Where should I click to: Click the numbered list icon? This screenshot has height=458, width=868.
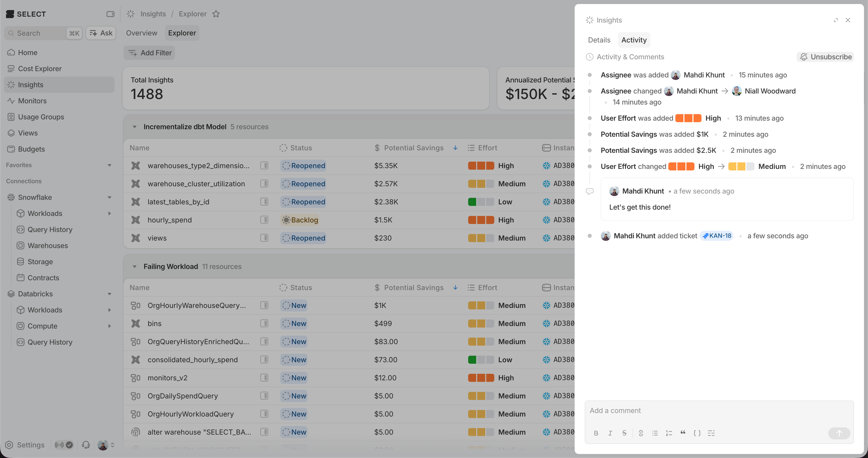(x=669, y=433)
